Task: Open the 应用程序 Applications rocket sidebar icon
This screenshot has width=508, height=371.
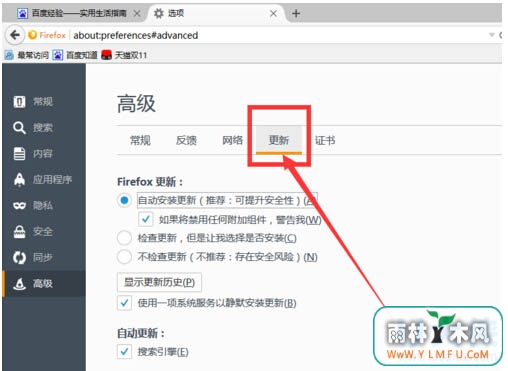Action: 19,180
